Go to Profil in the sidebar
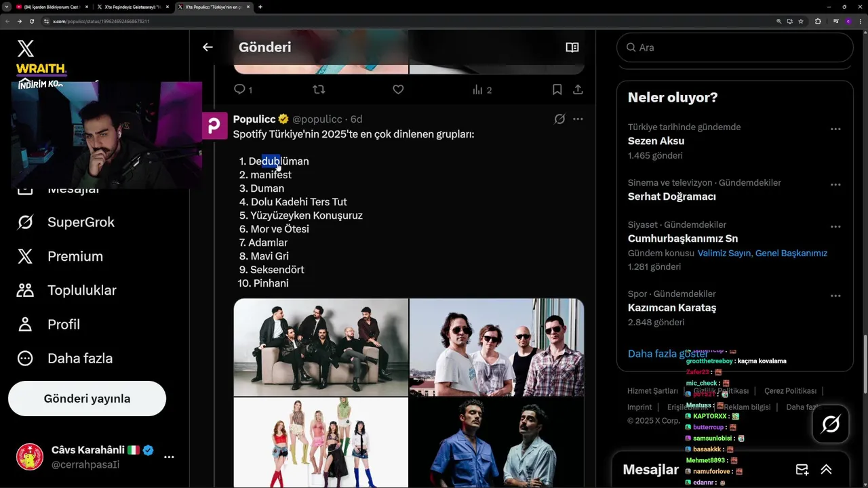Viewport: 868px width, 488px height. 48,324
